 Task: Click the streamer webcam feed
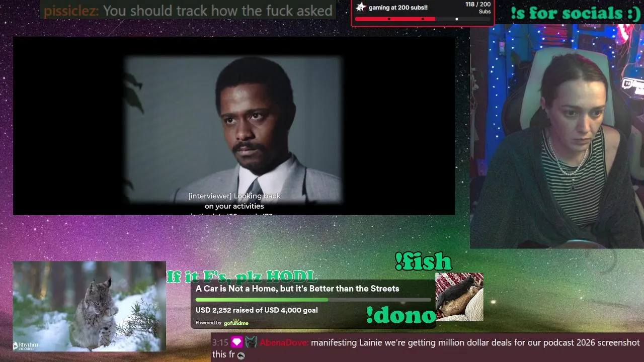pos(557,137)
